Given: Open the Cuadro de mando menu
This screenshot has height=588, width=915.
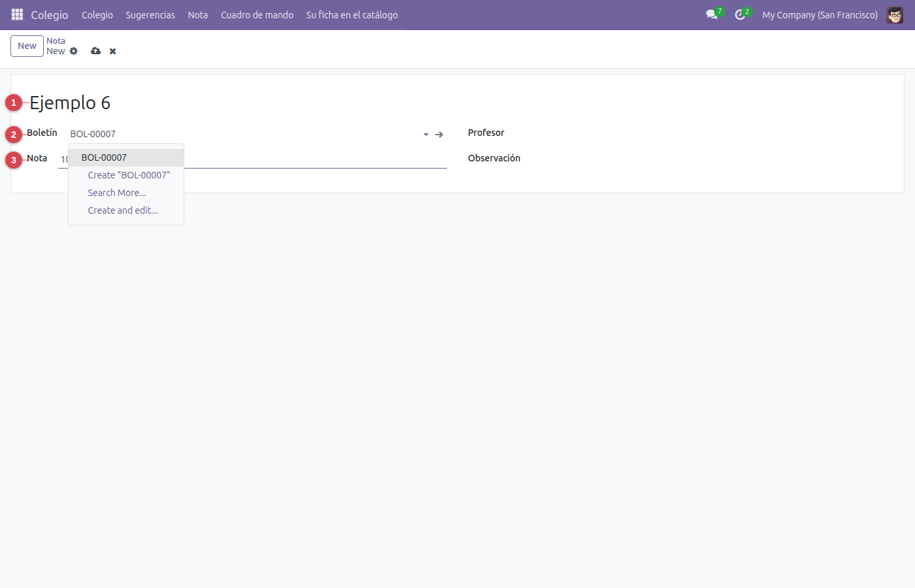Looking at the screenshot, I should (257, 14).
